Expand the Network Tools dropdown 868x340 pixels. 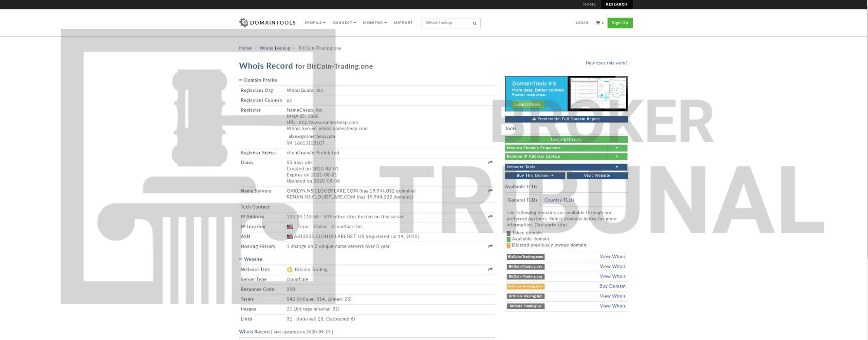(x=617, y=167)
